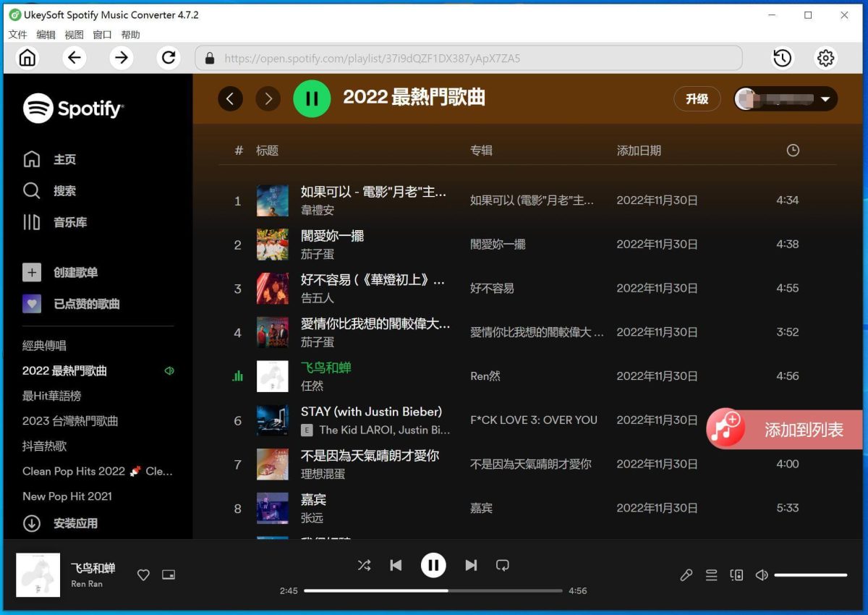Screen dimensions: 868x615
Task: Click the 升级 upgrade button
Action: pos(697,99)
